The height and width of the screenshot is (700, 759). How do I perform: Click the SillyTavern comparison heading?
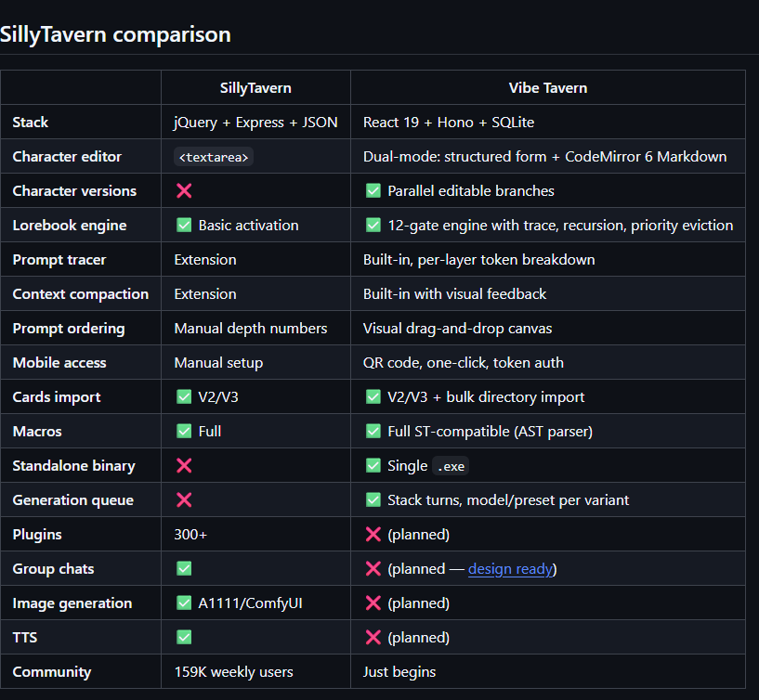pos(115,35)
